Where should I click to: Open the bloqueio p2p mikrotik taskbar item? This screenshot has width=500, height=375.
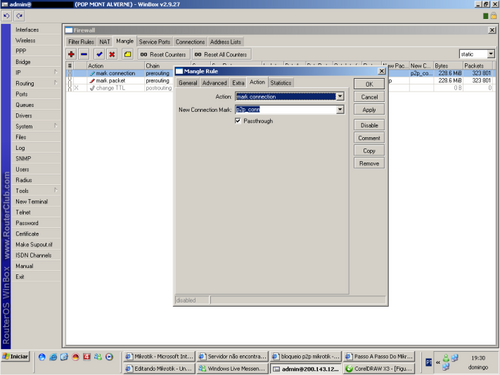(306, 356)
